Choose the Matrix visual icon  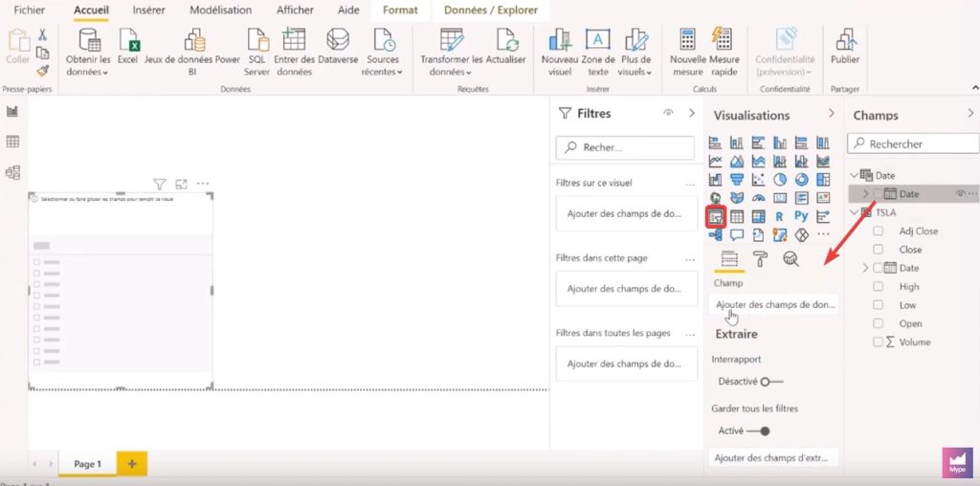point(758,216)
